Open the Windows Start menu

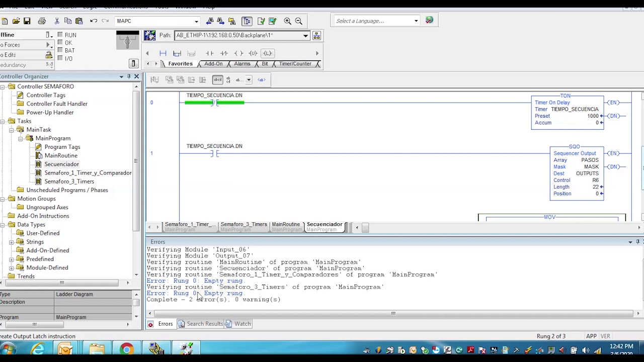pyautogui.click(x=8, y=349)
